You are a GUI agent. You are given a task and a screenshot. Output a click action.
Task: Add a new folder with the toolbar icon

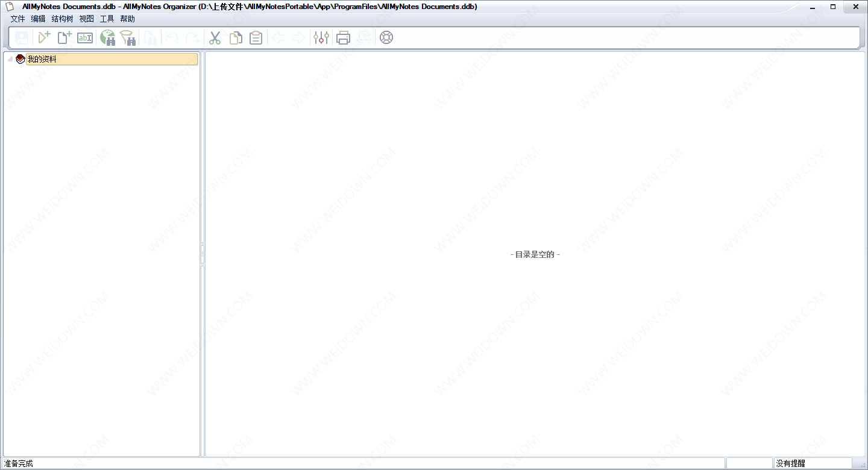[x=44, y=38]
